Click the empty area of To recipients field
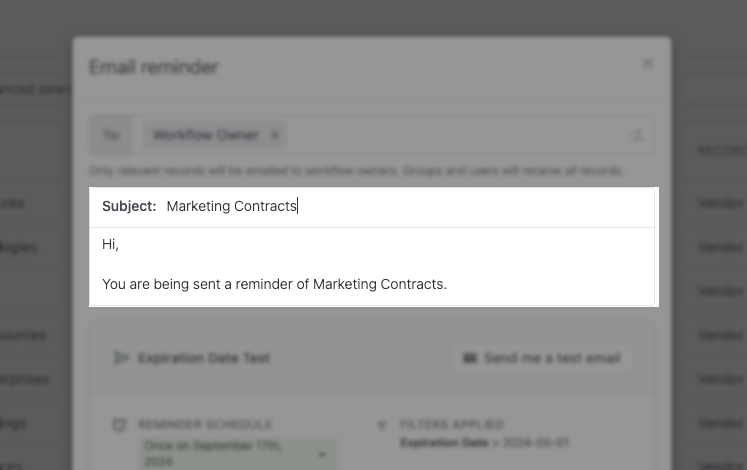The width and height of the screenshot is (747, 470). click(x=455, y=135)
